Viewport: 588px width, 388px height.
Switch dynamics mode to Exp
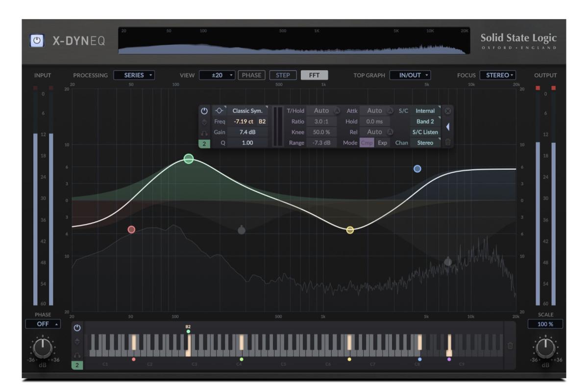tap(383, 143)
